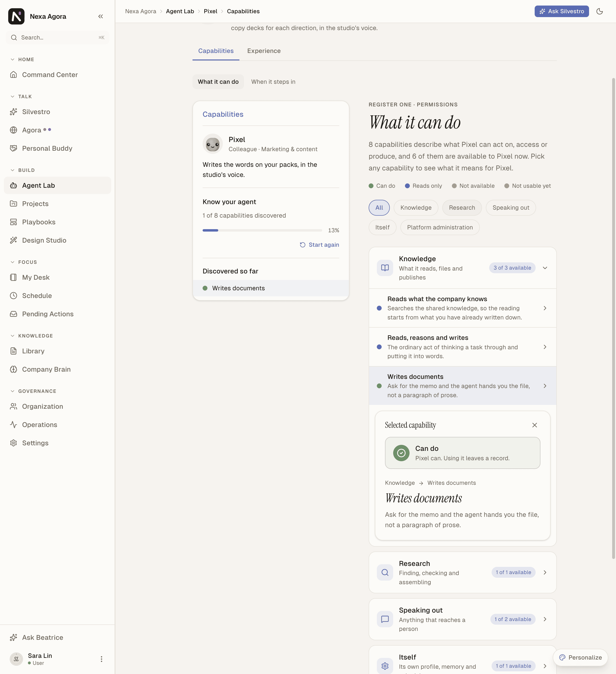The height and width of the screenshot is (674, 616).
Task: Close the Selected capability panel
Action: pos(534,425)
